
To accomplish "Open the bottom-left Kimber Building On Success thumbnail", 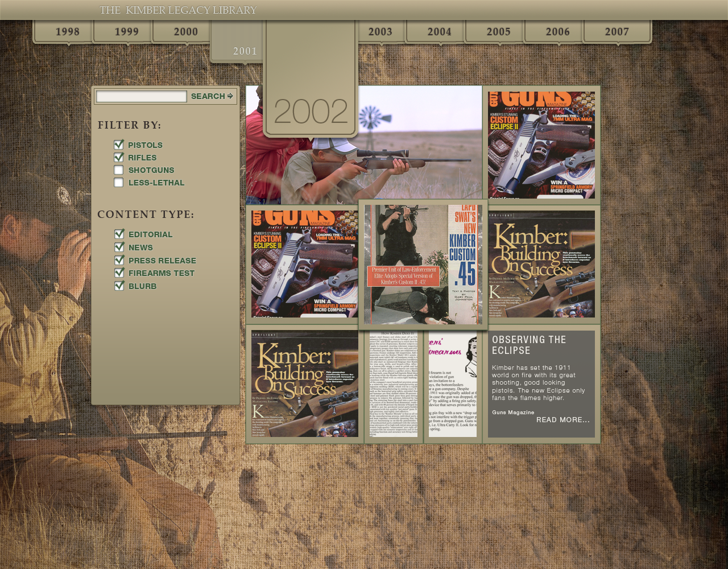I will pyautogui.click(x=305, y=384).
